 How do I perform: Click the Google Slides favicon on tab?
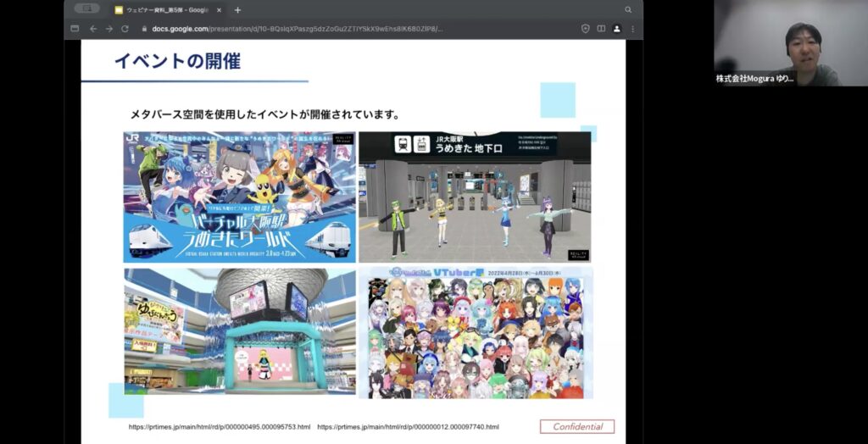click(119, 10)
